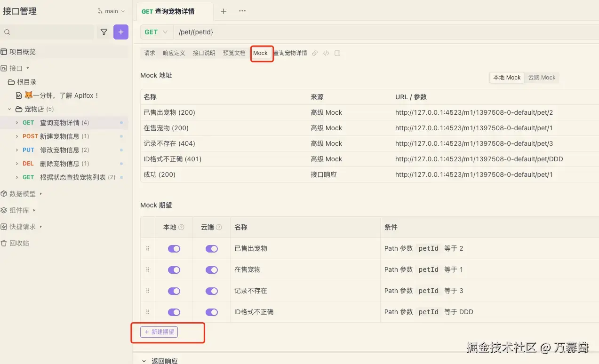Click the markdown doc icon beside 一分钟
The width and height of the screenshot is (599, 364).
[x=19, y=95]
